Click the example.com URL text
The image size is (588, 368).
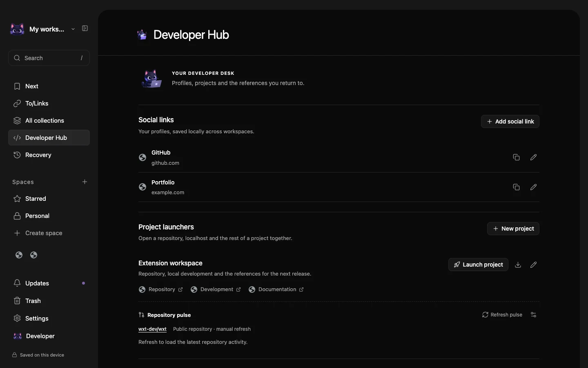tap(168, 193)
